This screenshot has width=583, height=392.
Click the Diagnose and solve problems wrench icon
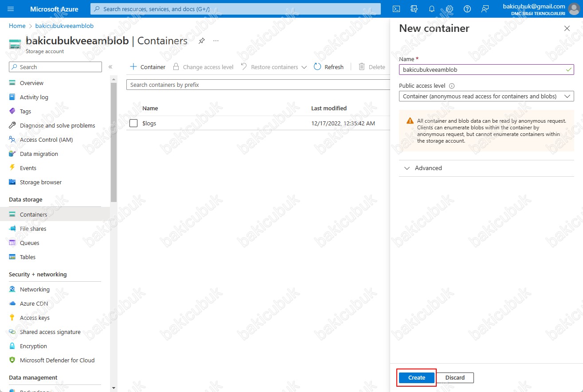click(12, 125)
